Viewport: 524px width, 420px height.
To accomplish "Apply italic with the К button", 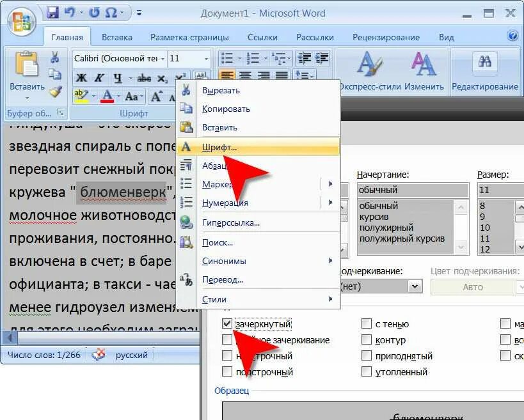I will point(99,78).
